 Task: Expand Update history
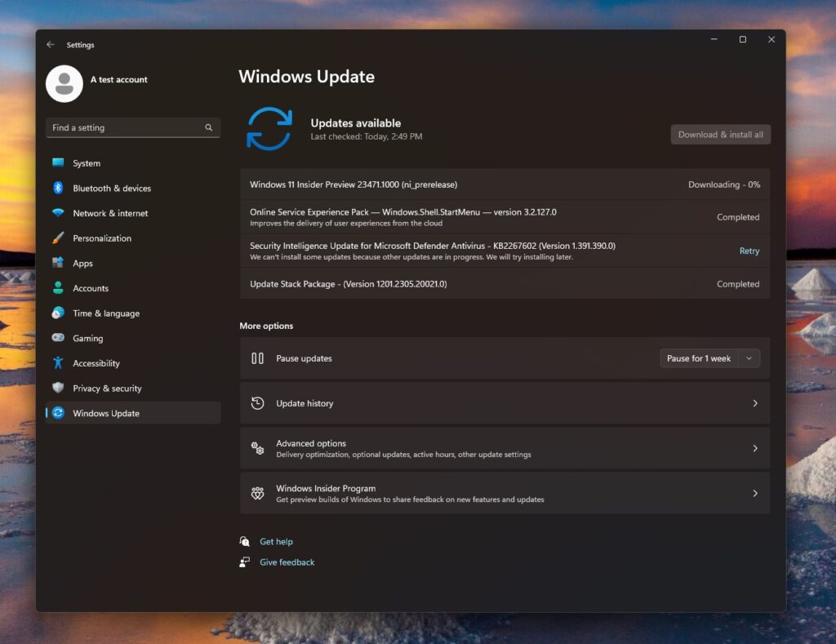(x=503, y=403)
